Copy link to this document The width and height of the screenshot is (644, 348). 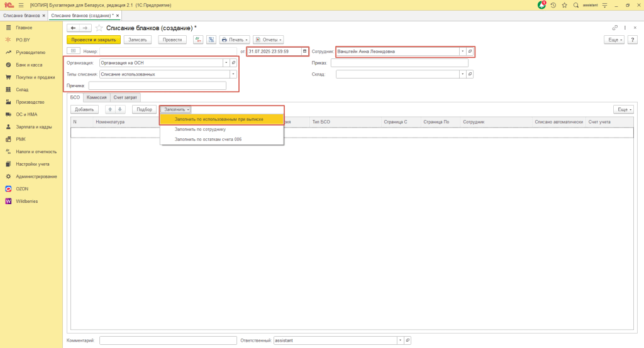(x=615, y=28)
